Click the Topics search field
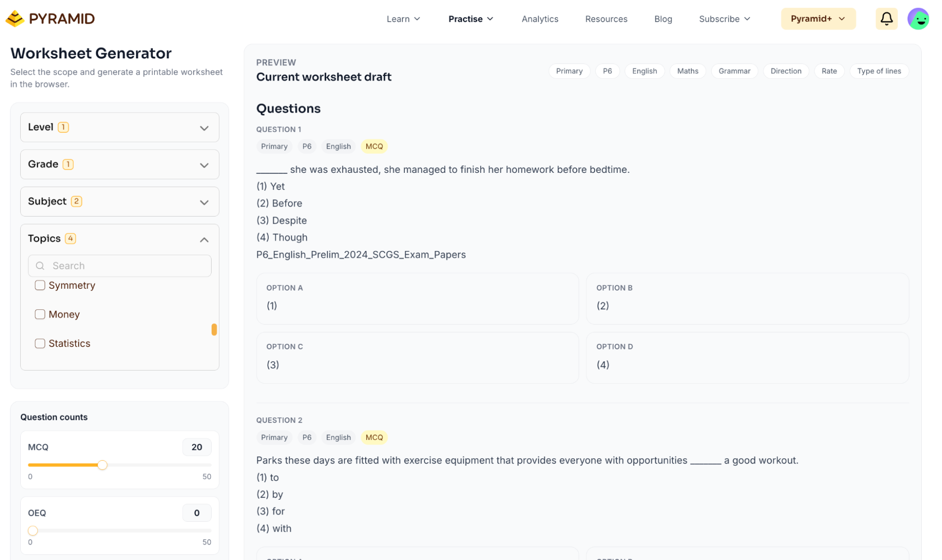 [120, 266]
